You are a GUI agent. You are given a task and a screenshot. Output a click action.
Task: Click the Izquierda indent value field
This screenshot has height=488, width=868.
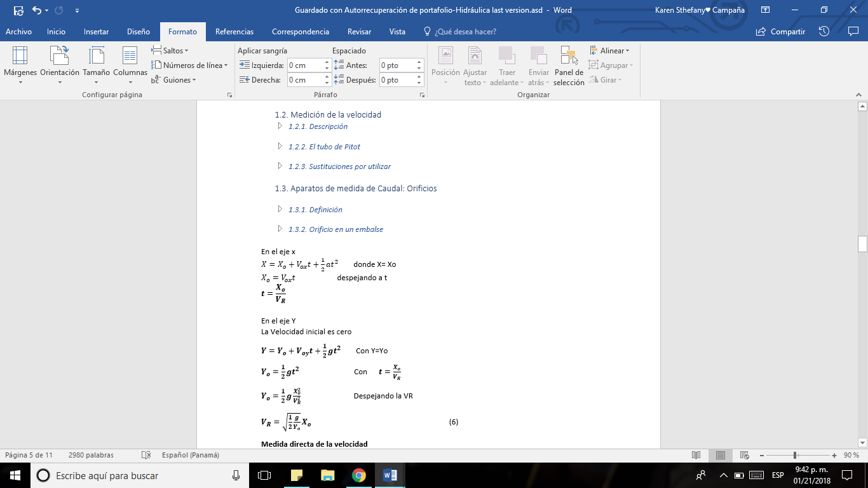(x=306, y=65)
